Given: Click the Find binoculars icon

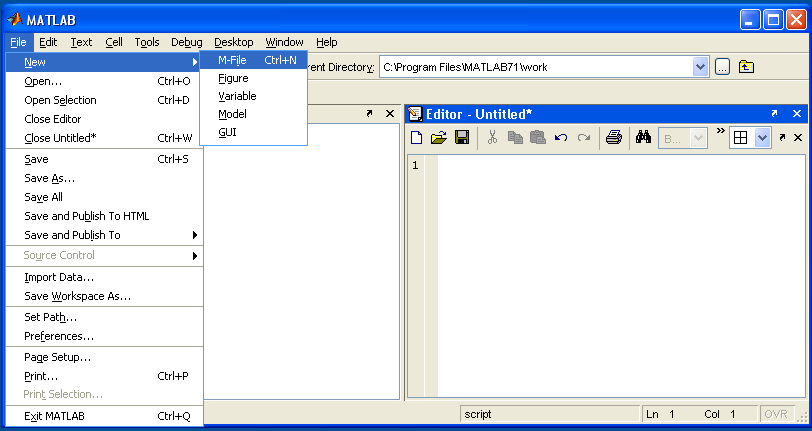Looking at the screenshot, I should 643,137.
